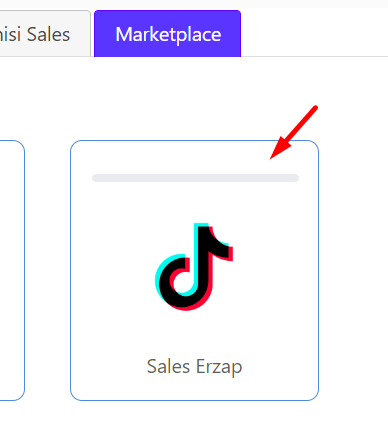The height and width of the screenshot is (435, 388).
Task: Open the Marketplace tab
Action: point(167,34)
